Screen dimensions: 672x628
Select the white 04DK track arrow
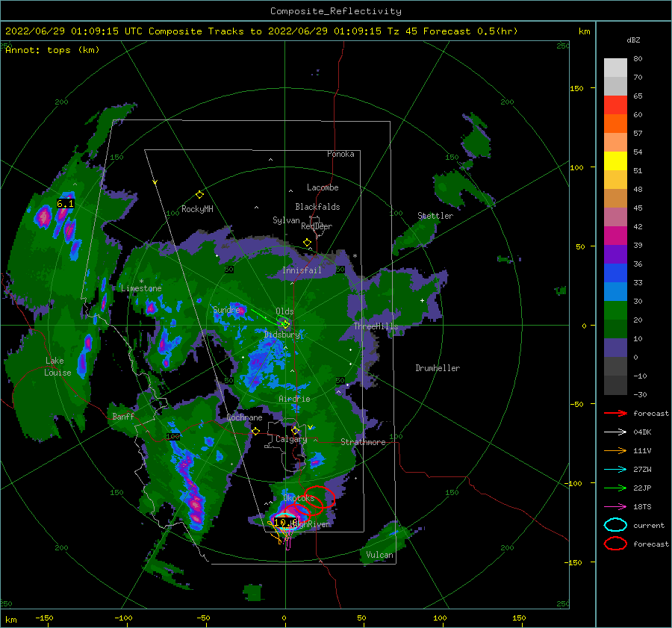click(x=615, y=432)
